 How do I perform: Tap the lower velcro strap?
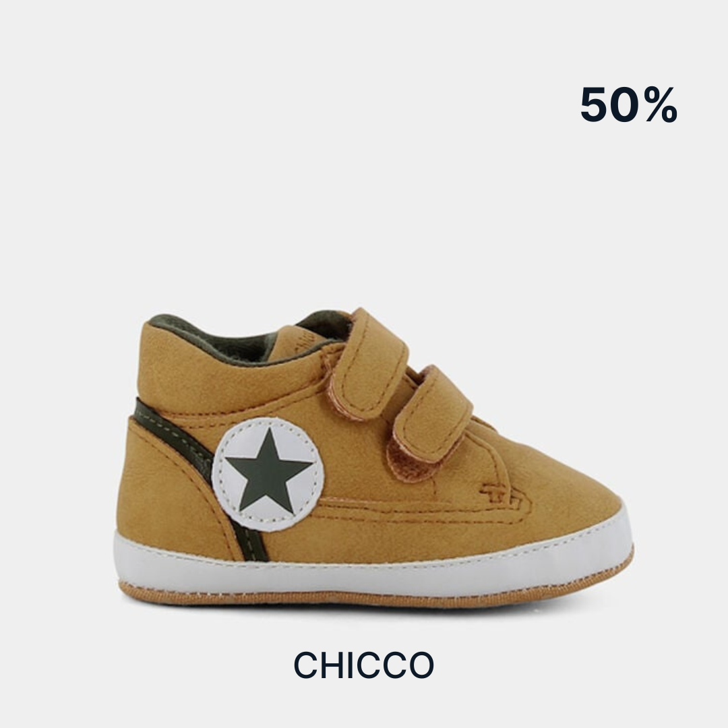click(429, 415)
